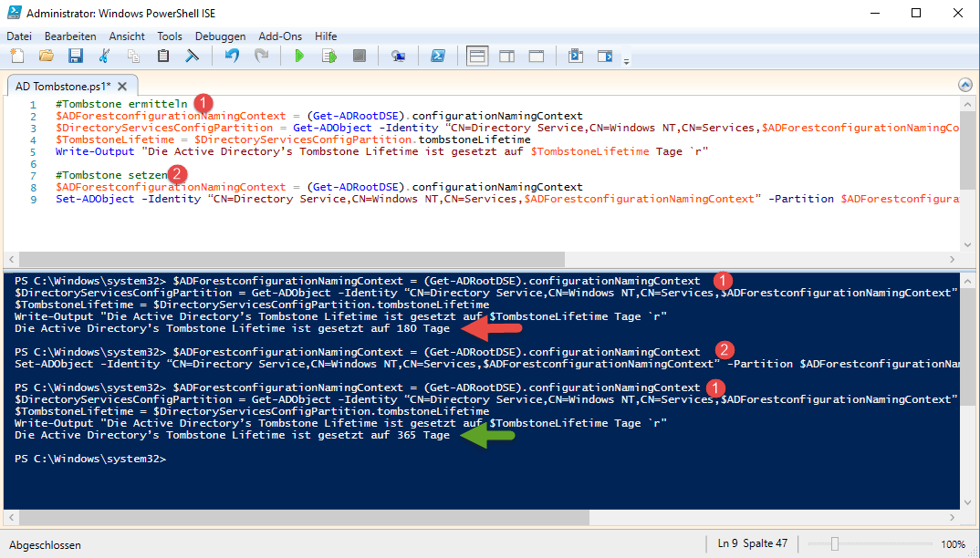Viewport: 980px width, 558px height.
Task: Click the zoom slider handle in the status bar
Action: (834, 544)
